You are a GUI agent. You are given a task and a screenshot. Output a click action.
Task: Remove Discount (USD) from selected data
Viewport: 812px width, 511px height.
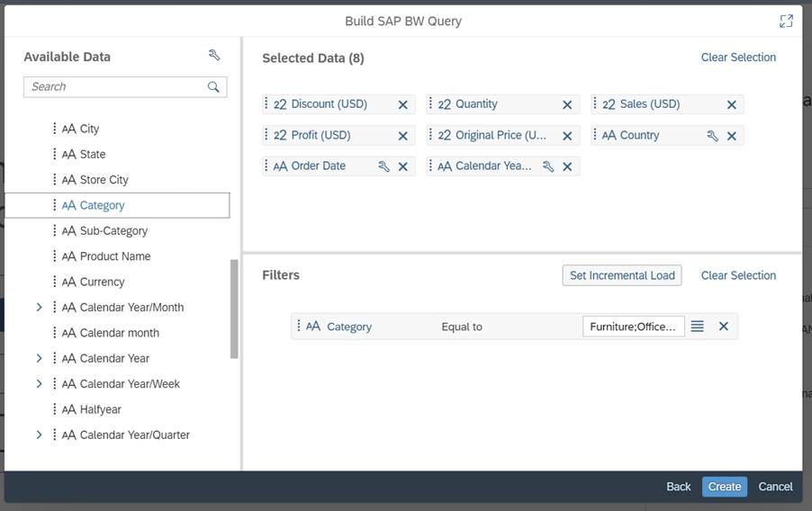pyautogui.click(x=402, y=104)
